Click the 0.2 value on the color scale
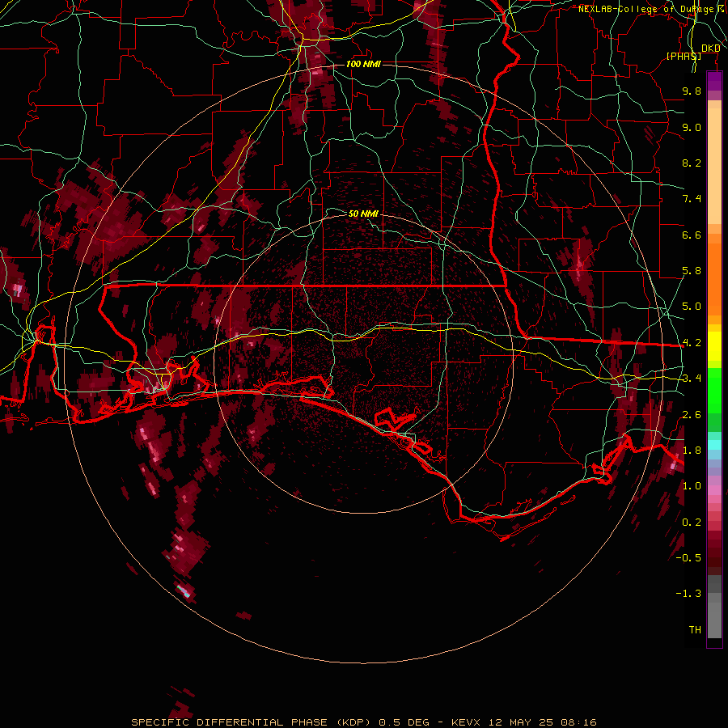Viewport: 728px width, 728px height. [x=692, y=523]
